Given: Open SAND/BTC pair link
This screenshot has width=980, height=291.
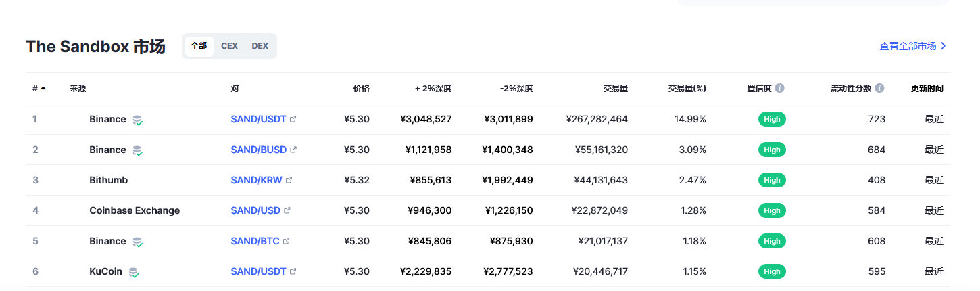Looking at the screenshot, I should pos(255,241).
